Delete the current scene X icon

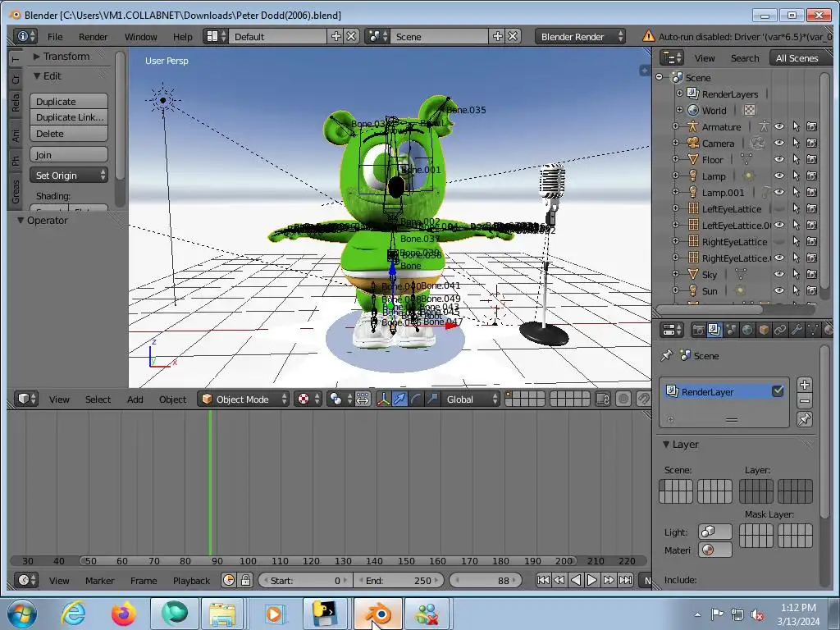click(513, 36)
